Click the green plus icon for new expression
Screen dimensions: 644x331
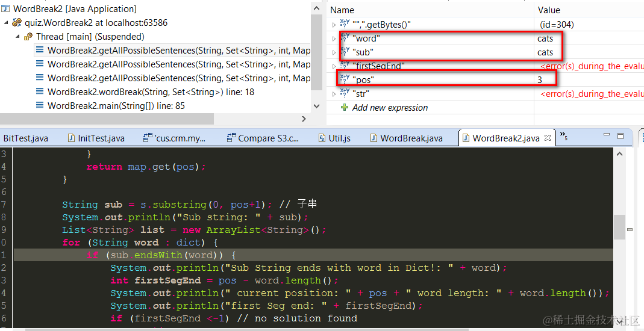coord(345,108)
